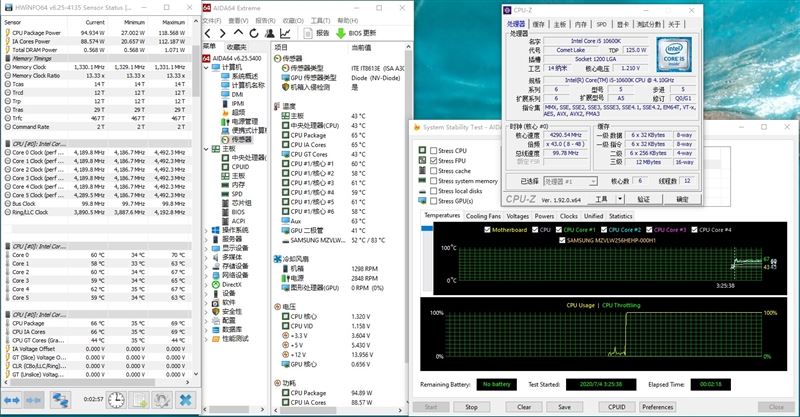Click HWiNFO greyed collapse arrows button
The image size is (800, 417).
(x=34, y=400)
